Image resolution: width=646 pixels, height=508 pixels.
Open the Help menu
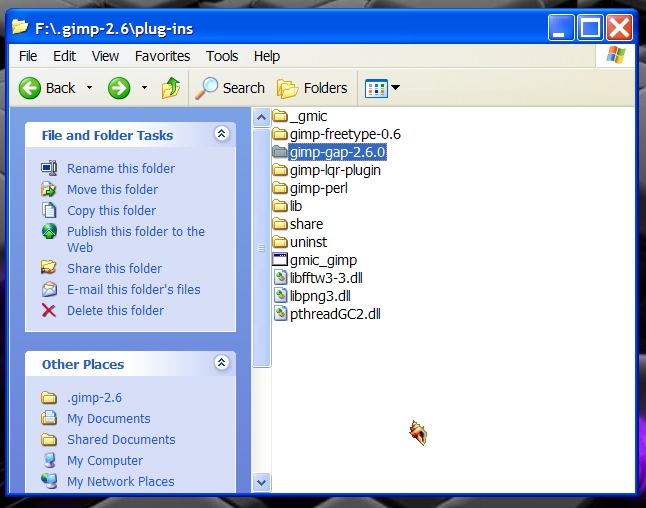[267, 56]
